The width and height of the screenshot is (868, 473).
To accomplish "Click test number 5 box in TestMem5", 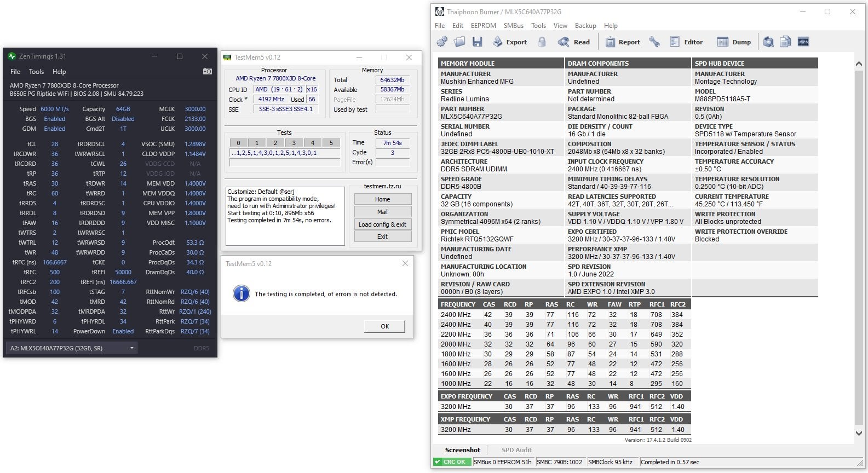I will point(331,143).
